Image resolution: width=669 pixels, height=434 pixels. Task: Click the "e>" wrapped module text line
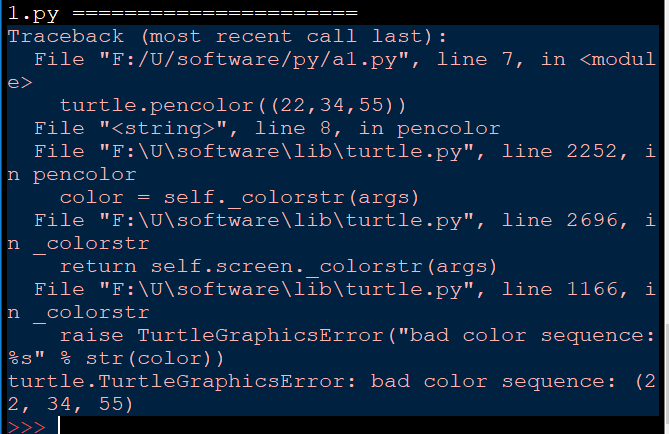(20, 82)
